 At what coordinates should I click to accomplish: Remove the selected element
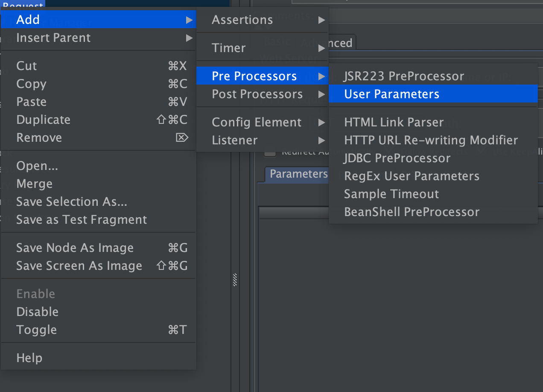coord(39,137)
